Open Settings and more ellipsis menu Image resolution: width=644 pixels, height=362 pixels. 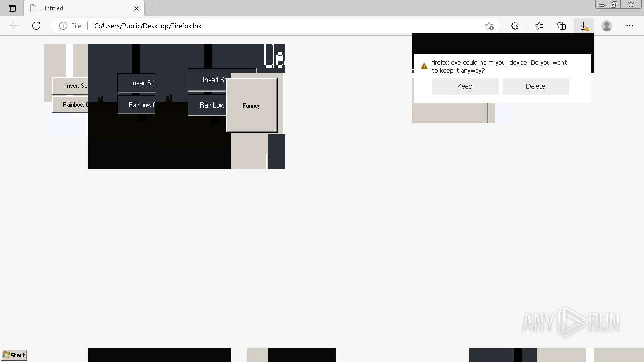[x=630, y=26]
